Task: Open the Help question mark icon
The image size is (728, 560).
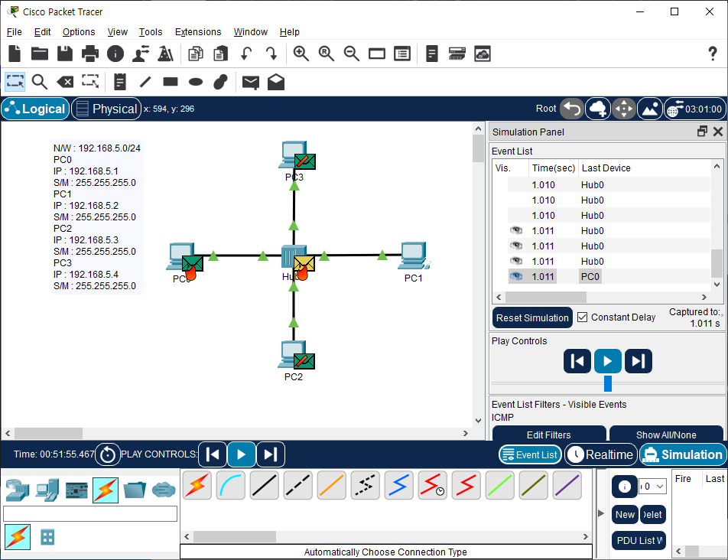Action: pyautogui.click(x=712, y=54)
